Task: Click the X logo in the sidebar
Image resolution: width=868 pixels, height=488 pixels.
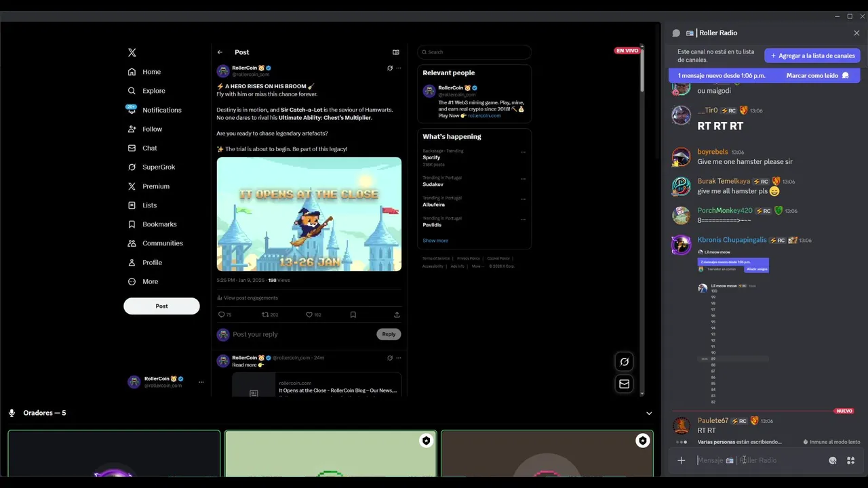Action: 132,52
